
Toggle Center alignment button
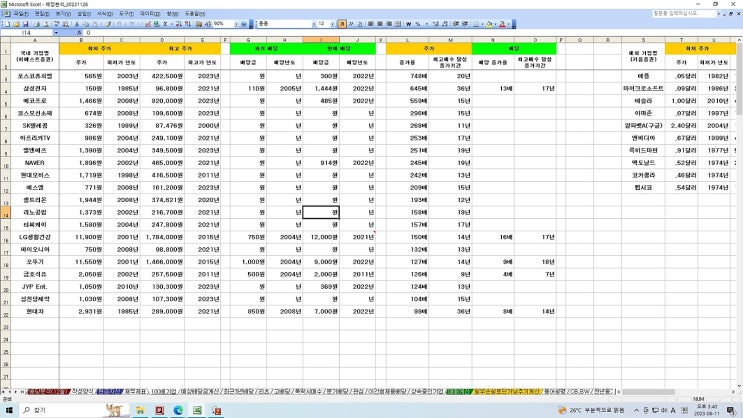pyautogui.click(x=380, y=24)
